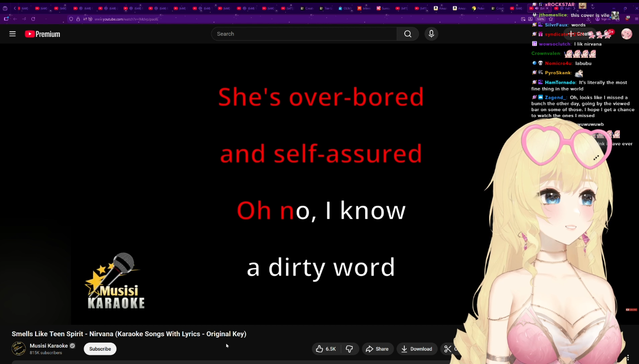Image resolution: width=639 pixels, height=364 pixels.
Task: Open zoom level 140% indicator
Action: point(541,19)
